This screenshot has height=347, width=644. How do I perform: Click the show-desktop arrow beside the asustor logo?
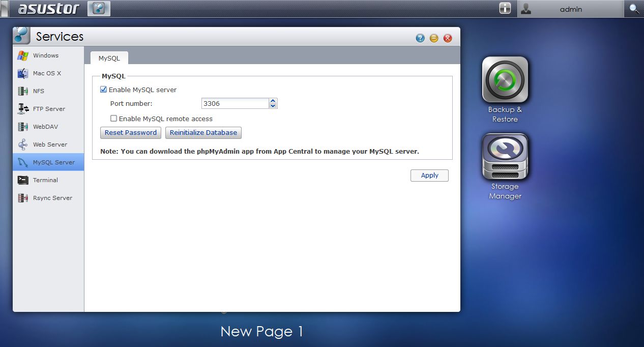point(4,9)
